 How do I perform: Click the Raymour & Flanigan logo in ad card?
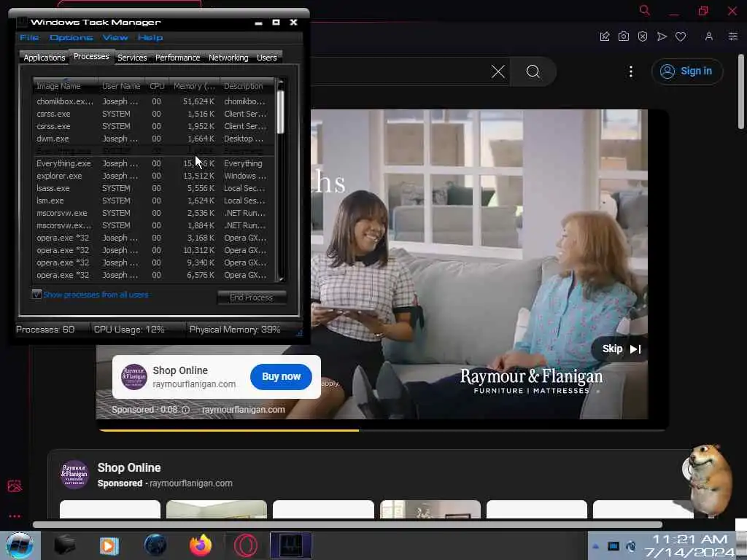(134, 377)
